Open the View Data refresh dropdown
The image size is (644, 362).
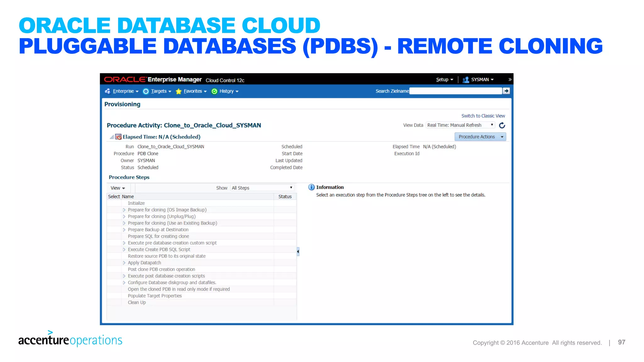coord(460,125)
